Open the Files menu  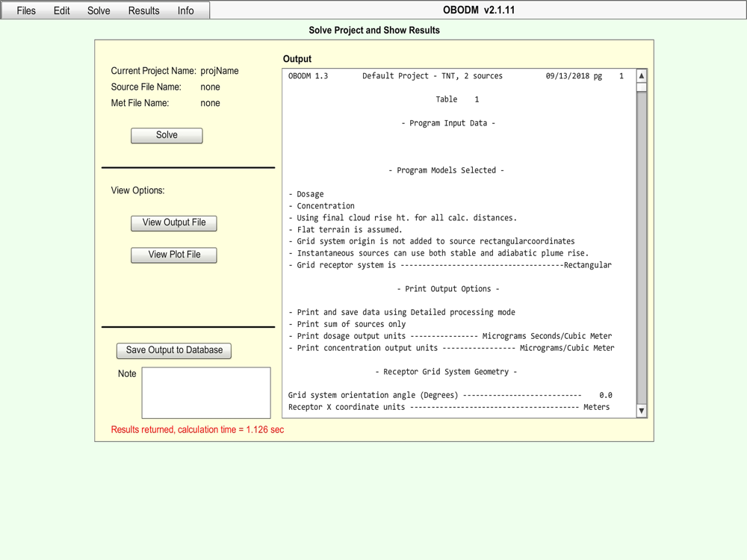(26, 10)
